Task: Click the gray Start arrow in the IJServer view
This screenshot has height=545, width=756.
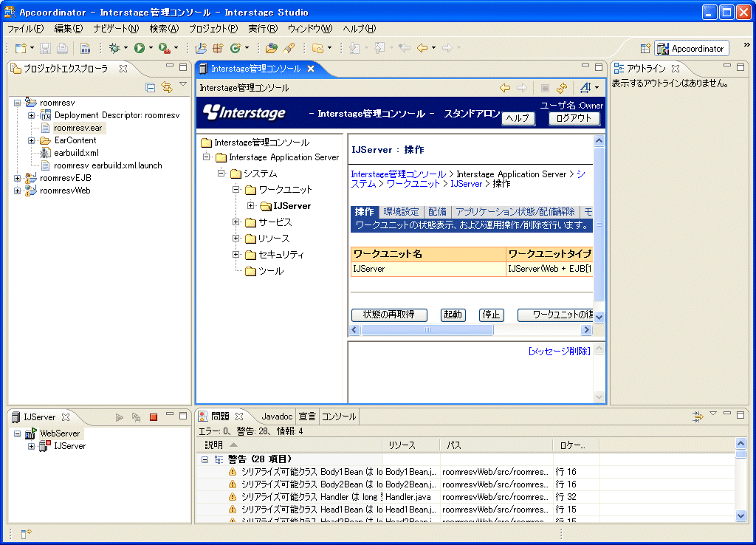Action: click(x=120, y=417)
